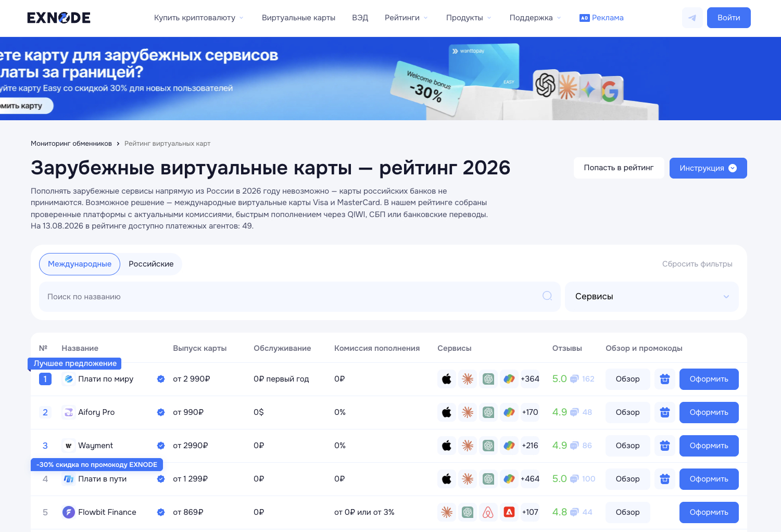This screenshot has width=781, height=532.
Task: Open Виртуальные карты in the top menu
Action: (298, 18)
